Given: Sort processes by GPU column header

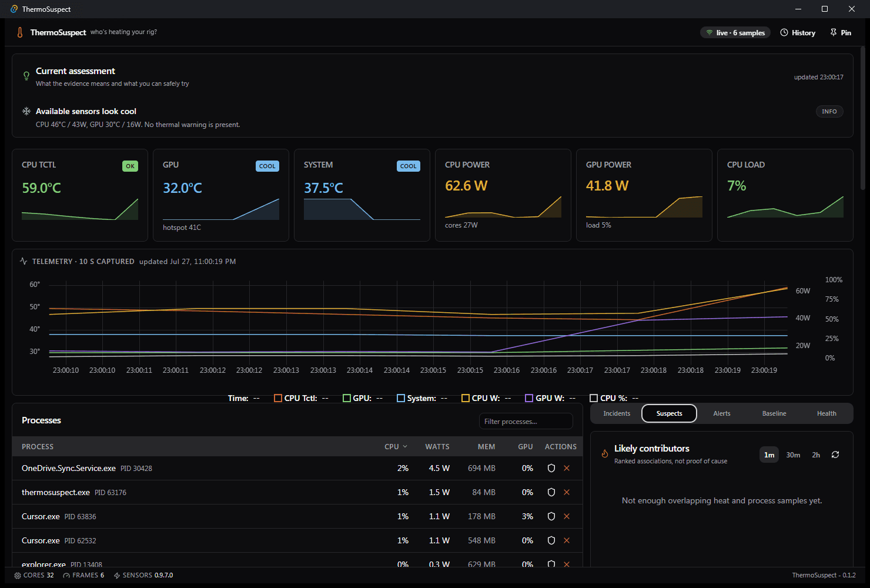Looking at the screenshot, I should [x=526, y=447].
